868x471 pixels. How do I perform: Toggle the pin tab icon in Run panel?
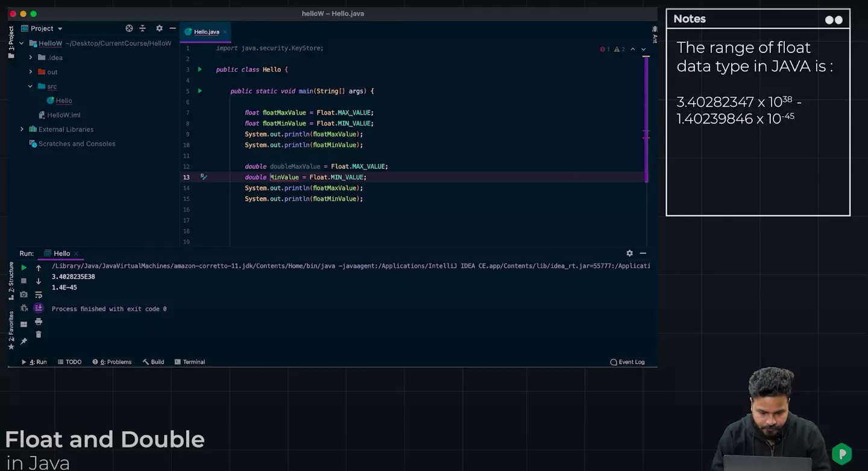coord(24,341)
